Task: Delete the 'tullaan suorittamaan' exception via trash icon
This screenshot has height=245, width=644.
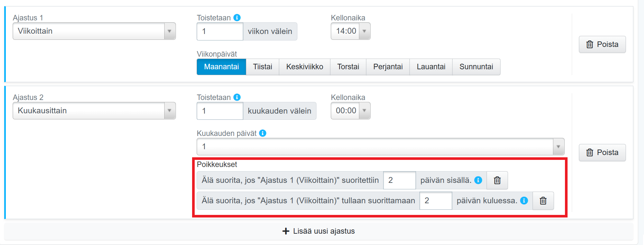Action: coord(543,201)
